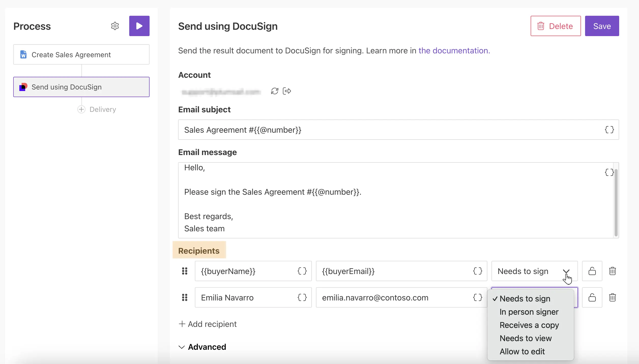This screenshot has height=364, width=639.
Task: Open process settings gear icon
Action: pyautogui.click(x=115, y=26)
